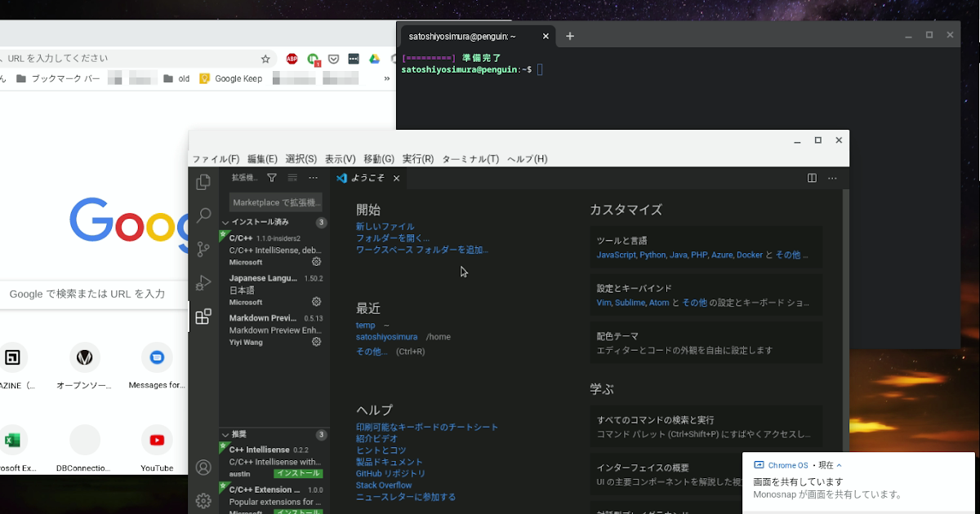Screen dimensions: 980x514
Task: Open the 選択(S) menu
Action: (x=301, y=159)
